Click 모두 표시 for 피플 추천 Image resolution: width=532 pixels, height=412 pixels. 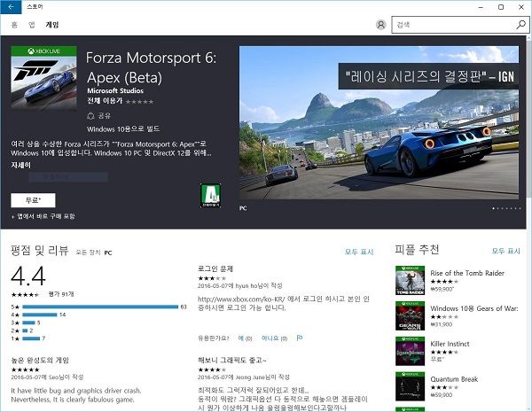coord(505,251)
